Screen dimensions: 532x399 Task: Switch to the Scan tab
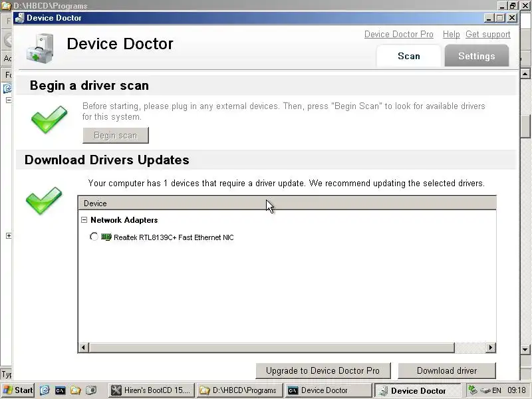(x=409, y=56)
